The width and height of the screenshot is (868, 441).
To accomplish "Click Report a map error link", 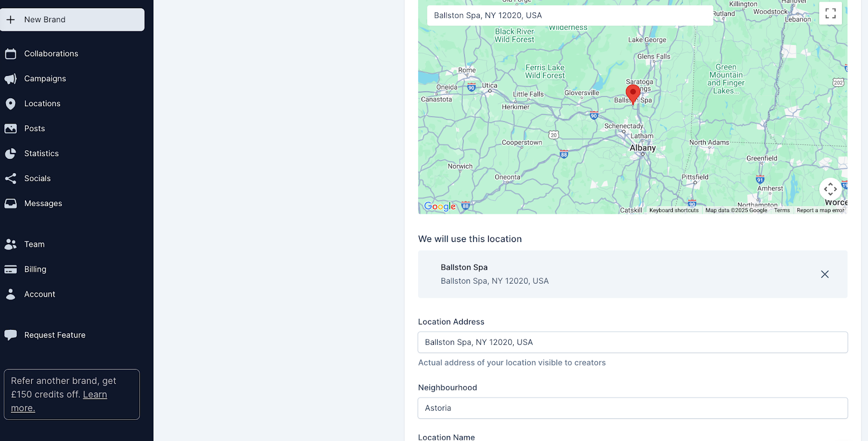I will (x=820, y=210).
